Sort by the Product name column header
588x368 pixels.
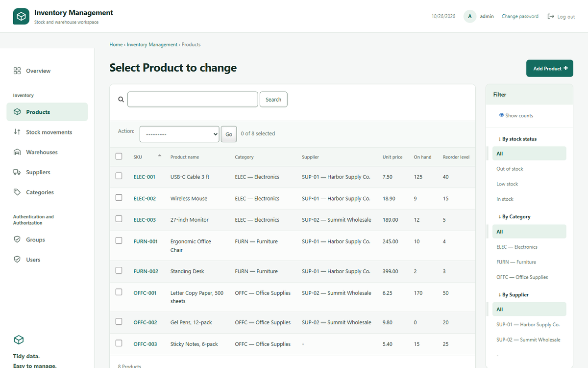(x=185, y=157)
